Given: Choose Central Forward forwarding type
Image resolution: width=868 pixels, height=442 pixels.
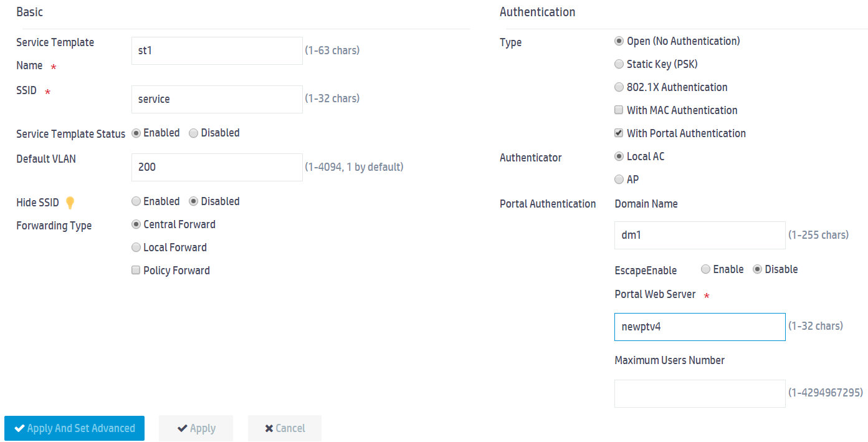Looking at the screenshot, I should pyautogui.click(x=136, y=224).
